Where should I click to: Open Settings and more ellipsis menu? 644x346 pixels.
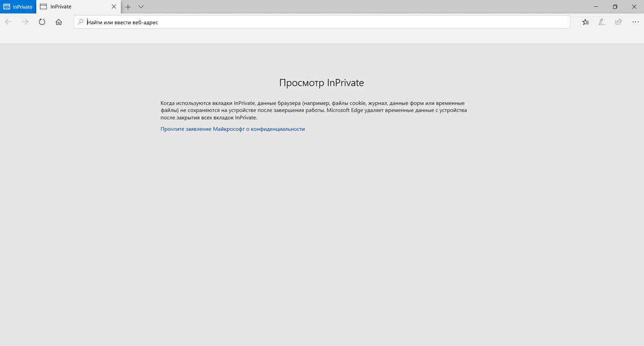point(635,22)
